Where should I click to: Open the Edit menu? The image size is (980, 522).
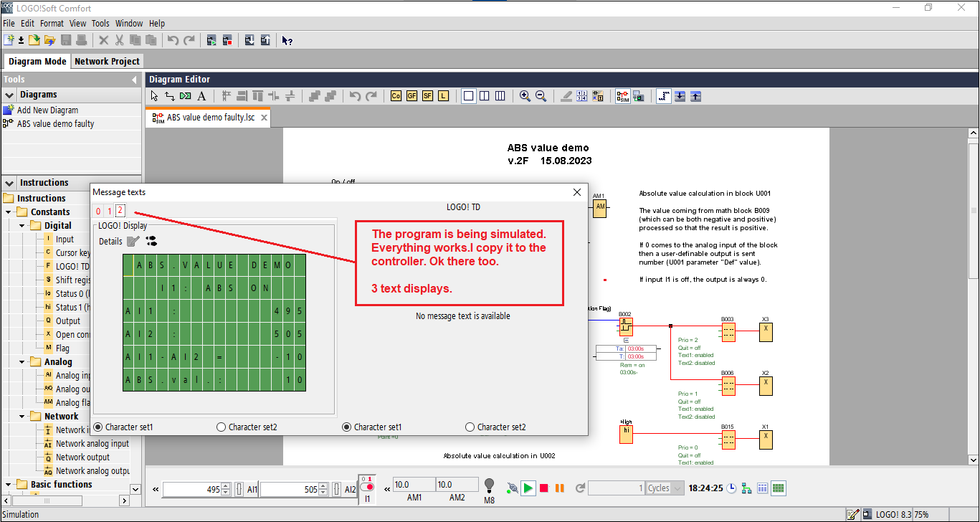(27, 24)
